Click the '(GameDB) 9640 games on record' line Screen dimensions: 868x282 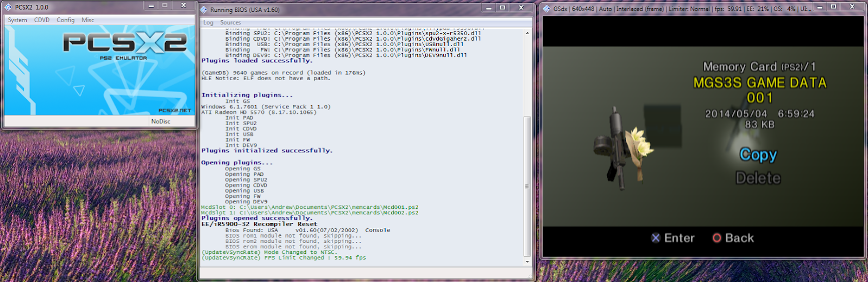pyautogui.click(x=284, y=73)
